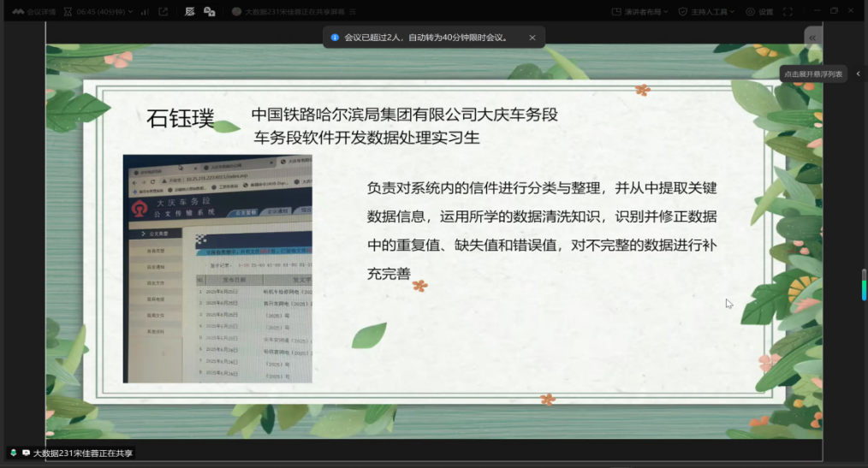
Task: Check the network signal strength icon
Action: click(144, 11)
